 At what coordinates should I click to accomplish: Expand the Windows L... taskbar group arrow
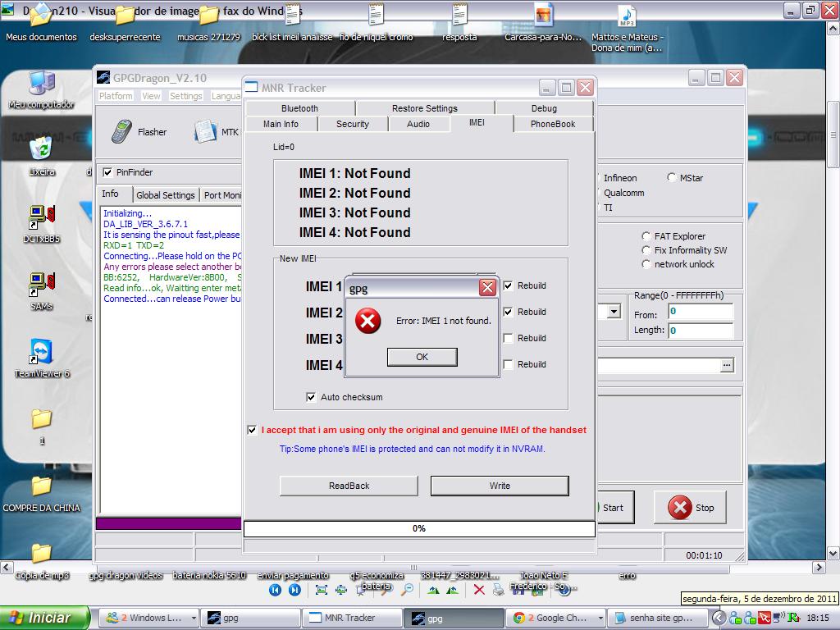click(x=194, y=619)
